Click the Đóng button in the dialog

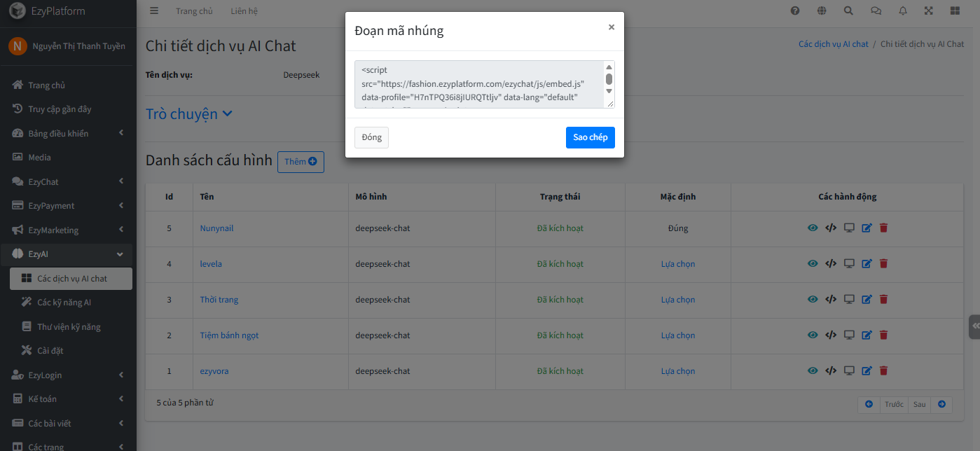coord(371,137)
